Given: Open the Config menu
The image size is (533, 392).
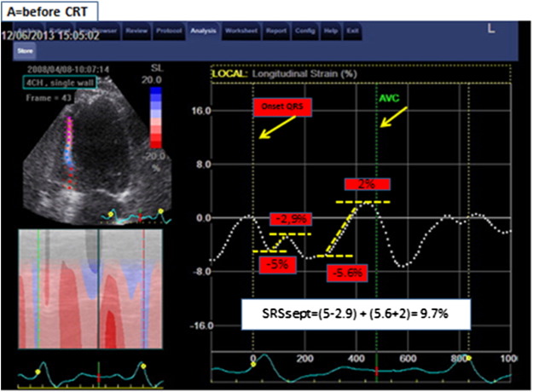Looking at the screenshot, I should click(x=303, y=32).
